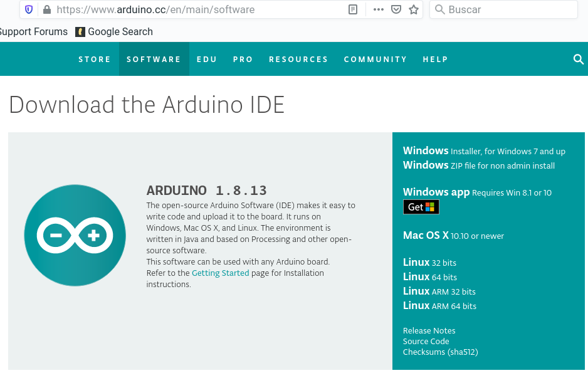View the Checksums (sha512) page
Image resolution: width=588 pixels, height=378 pixels.
pos(440,352)
